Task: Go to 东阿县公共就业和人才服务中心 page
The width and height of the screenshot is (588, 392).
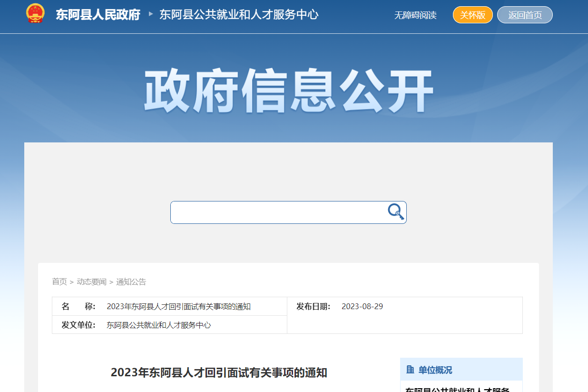Action: point(239,15)
